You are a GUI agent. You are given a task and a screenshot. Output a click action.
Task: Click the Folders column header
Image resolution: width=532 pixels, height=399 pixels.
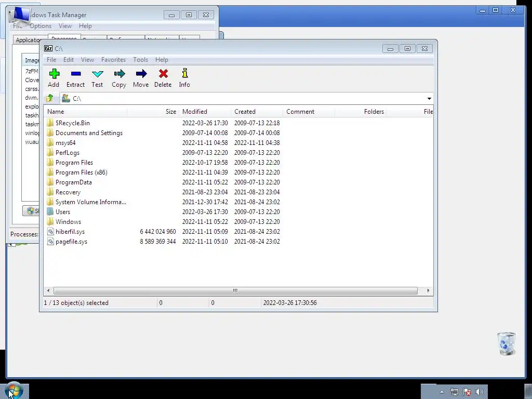pyautogui.click(x=361, y=112)
